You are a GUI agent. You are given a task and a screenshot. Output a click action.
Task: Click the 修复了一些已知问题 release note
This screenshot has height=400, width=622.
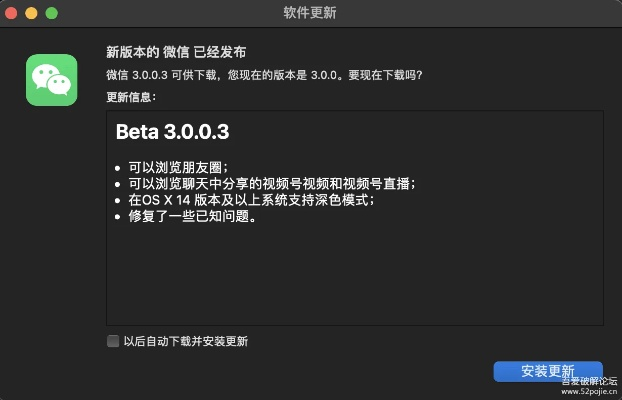(x=186, y=217)
